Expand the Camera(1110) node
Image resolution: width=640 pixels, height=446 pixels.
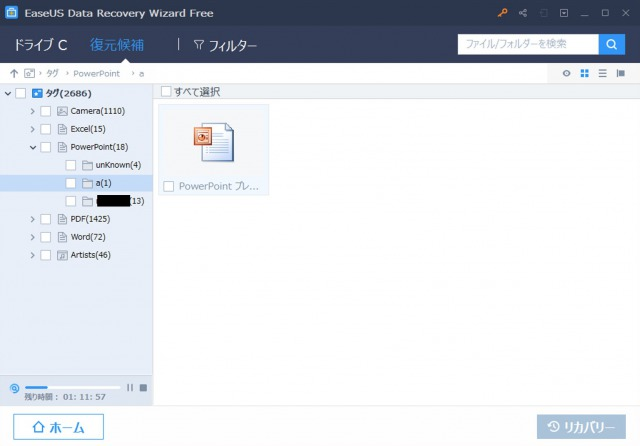tap(33, 111)
